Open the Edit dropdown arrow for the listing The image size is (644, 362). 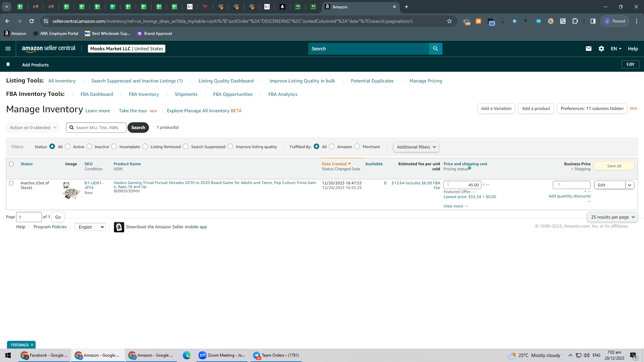(630, 185)
